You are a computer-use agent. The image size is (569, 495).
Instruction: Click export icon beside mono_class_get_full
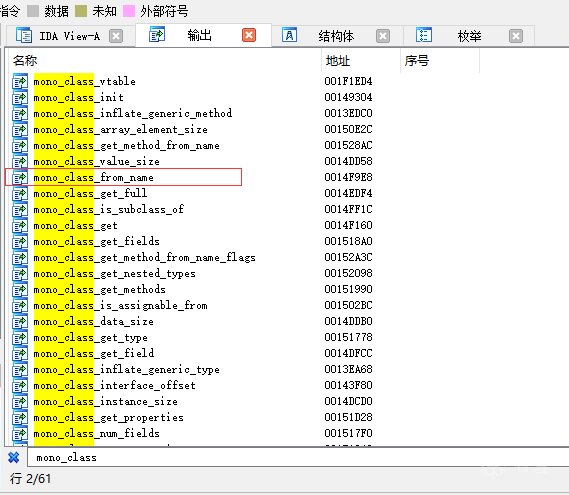click(x=20, y=193)
